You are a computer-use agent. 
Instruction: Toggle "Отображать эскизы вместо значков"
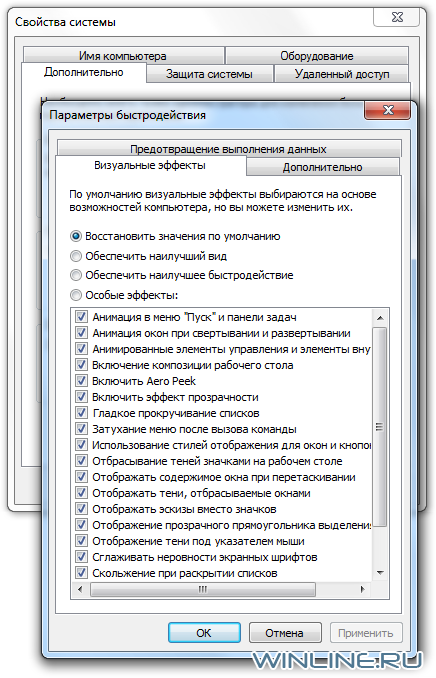[x=81, y=508]
